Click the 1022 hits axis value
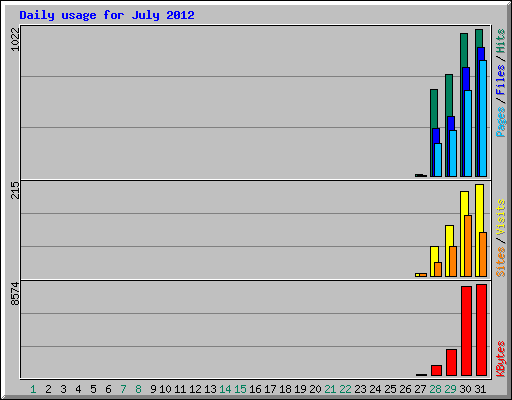 point(15,39)
